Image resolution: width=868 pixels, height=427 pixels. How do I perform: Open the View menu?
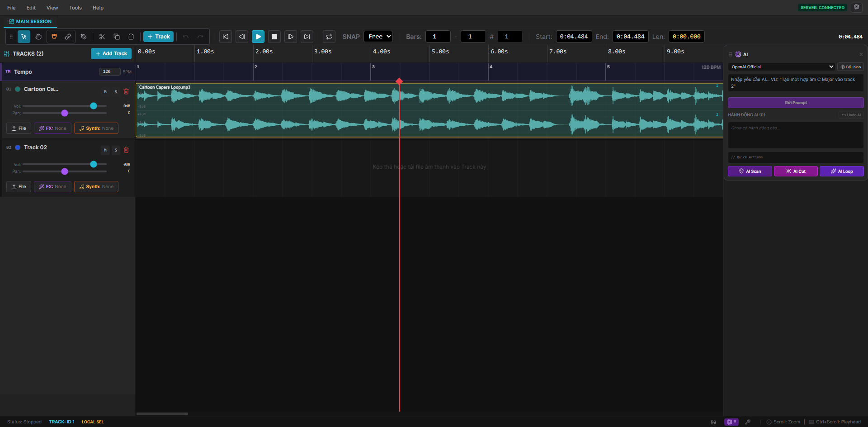point(52,8)
